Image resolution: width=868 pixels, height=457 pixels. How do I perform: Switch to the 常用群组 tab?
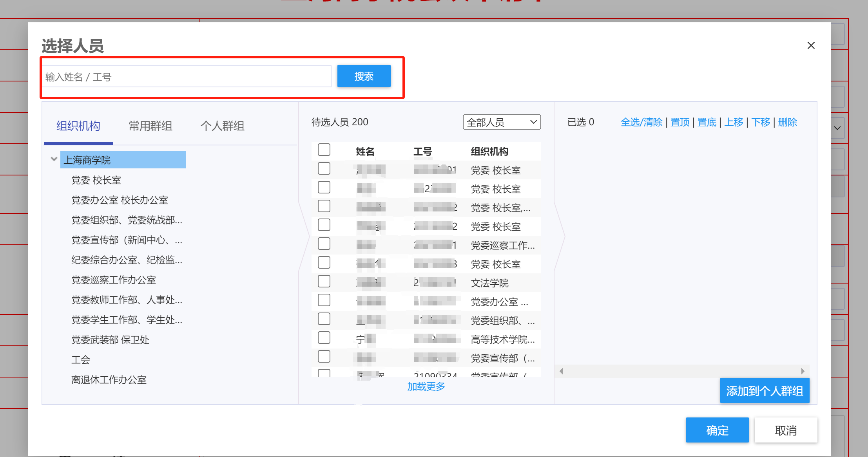(150, 126)
